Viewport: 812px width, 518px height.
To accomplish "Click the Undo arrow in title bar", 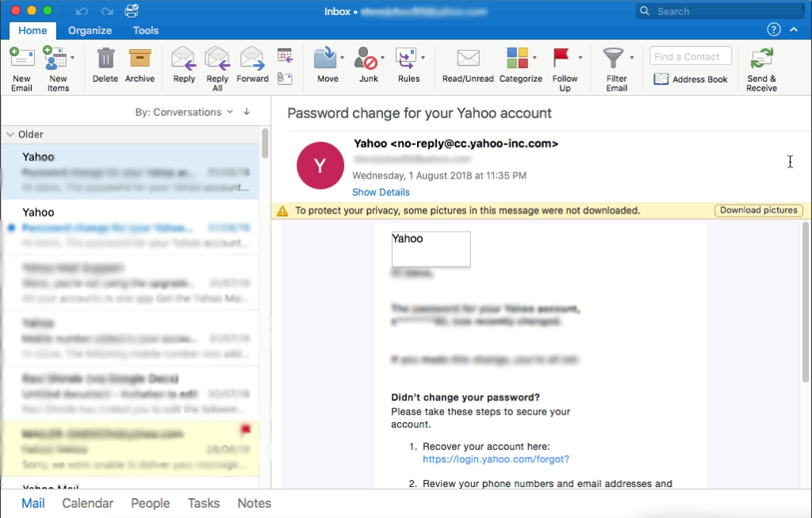I will [82, 11].
